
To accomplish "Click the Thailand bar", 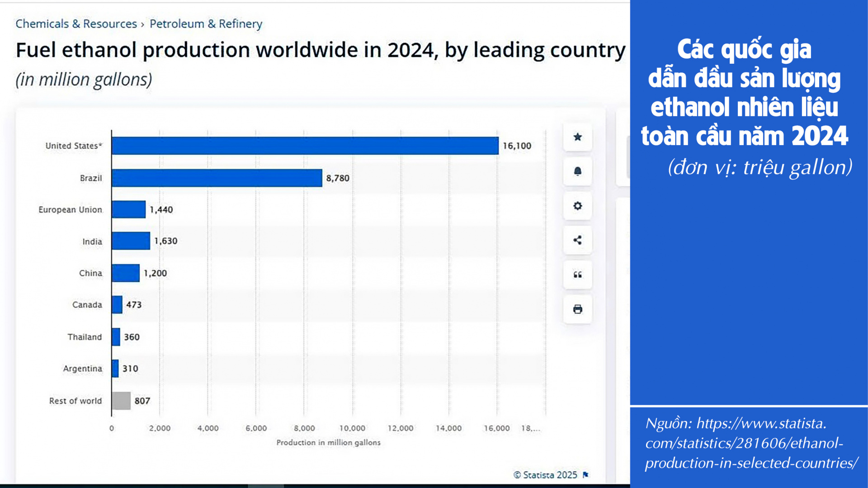I will [116, 337].
